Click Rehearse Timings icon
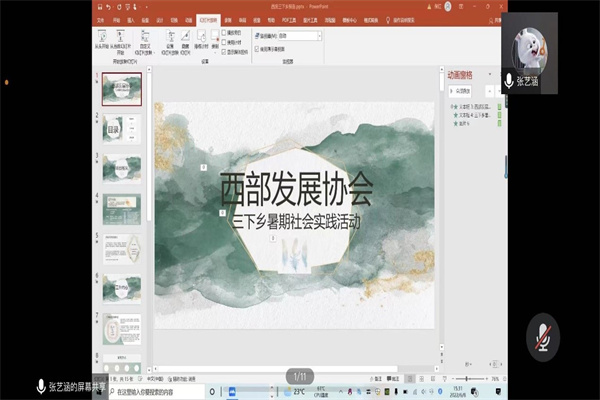 (202, 42)
